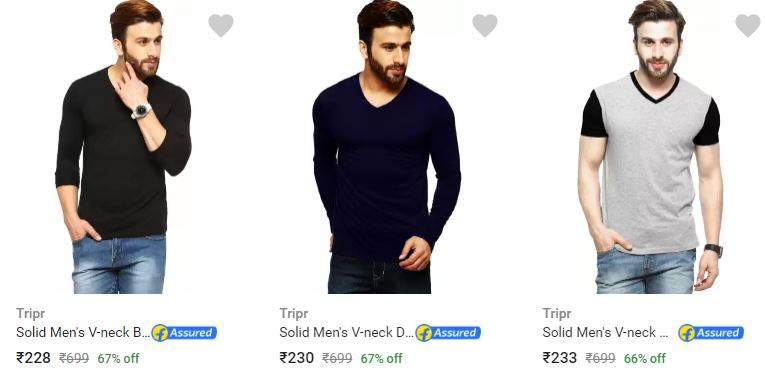Click the ₹233 price

tap(560, 358)
